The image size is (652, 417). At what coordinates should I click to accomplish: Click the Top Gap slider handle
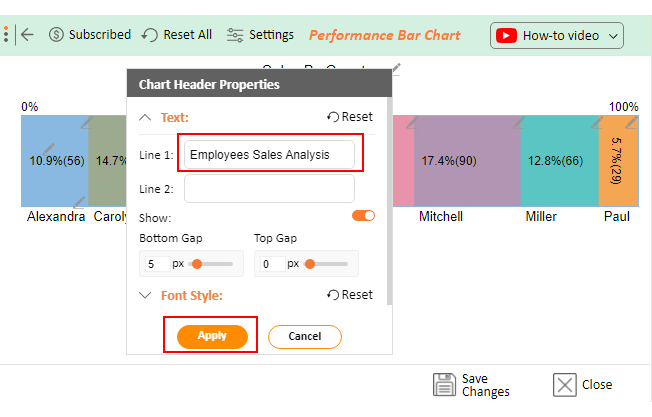click(x=310, y=264)
